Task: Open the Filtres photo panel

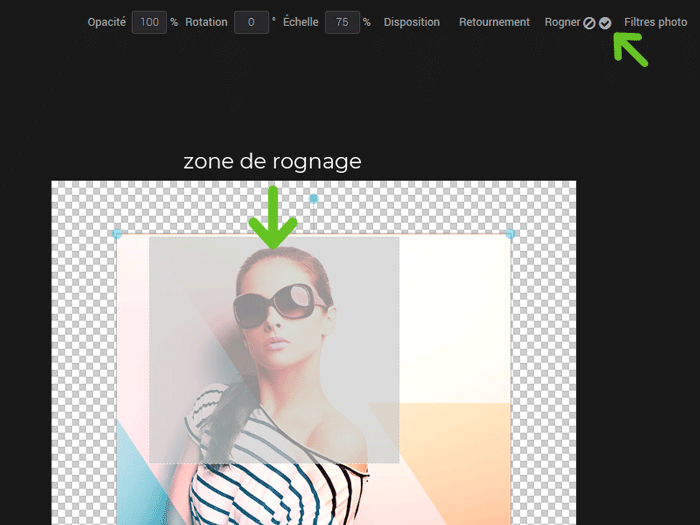Action: tap(655, 22)
